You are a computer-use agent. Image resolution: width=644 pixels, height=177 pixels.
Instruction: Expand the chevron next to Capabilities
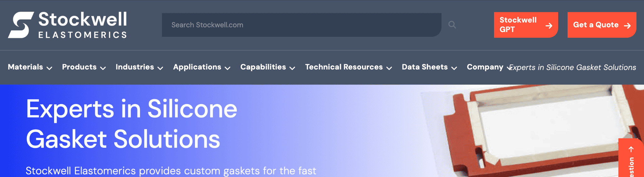[292, 68]
